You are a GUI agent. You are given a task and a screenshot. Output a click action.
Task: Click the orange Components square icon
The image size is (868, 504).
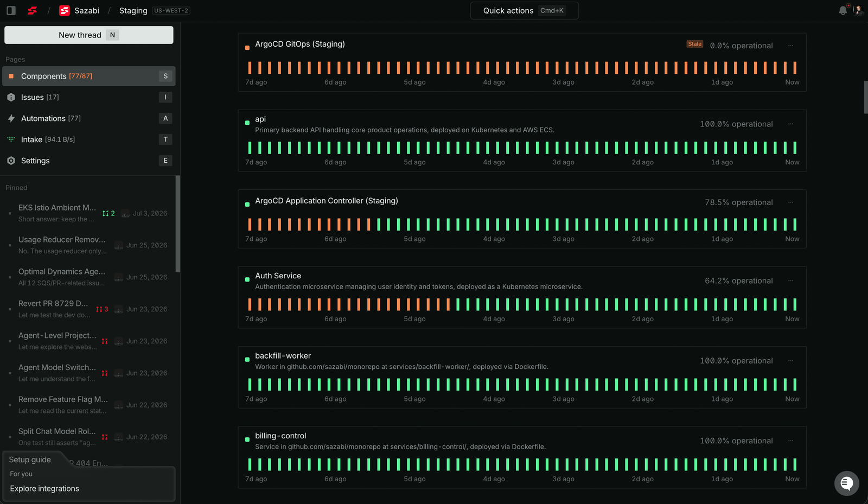pyautogui.click(x=11, y=76)
